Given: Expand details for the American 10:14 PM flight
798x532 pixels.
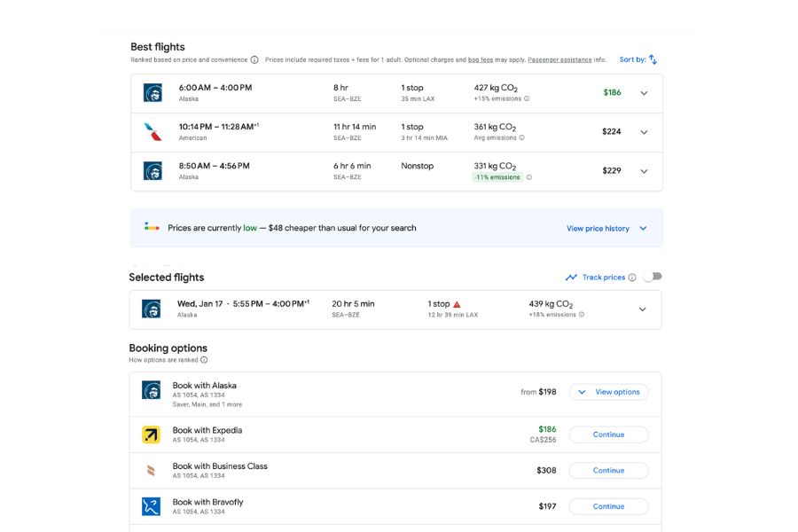Looking at the screenshot, I should 644,131.
